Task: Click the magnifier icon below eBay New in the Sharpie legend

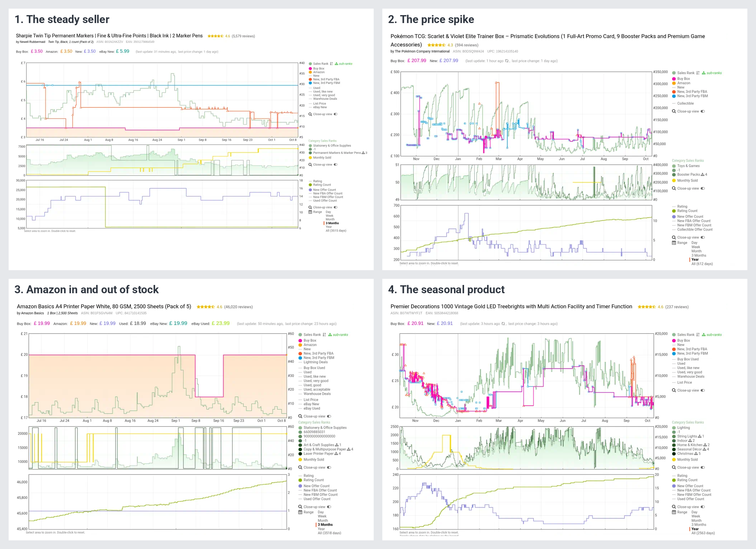Action: (310, 114)
